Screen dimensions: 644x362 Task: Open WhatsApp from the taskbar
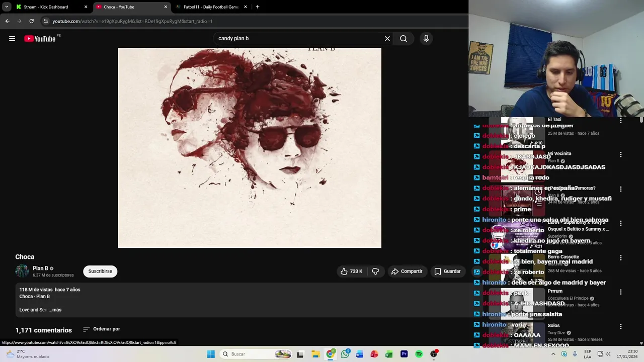[345, 354]
